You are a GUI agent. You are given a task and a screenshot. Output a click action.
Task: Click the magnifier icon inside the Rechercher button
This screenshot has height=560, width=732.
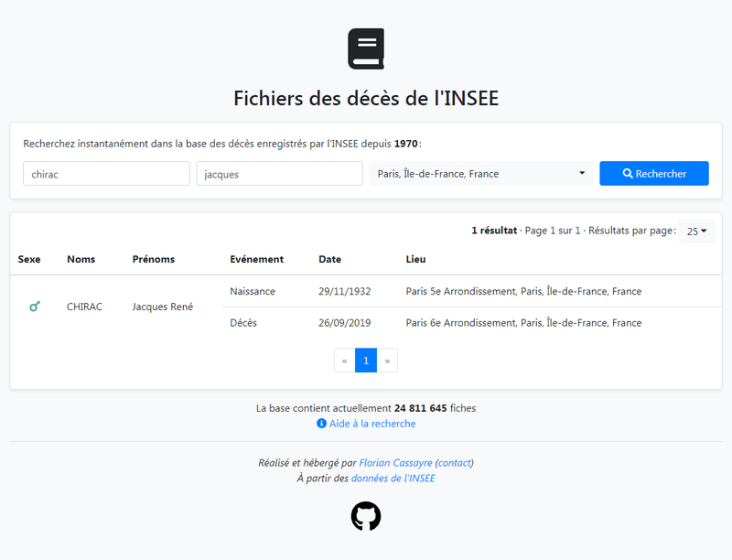[627, 173]
